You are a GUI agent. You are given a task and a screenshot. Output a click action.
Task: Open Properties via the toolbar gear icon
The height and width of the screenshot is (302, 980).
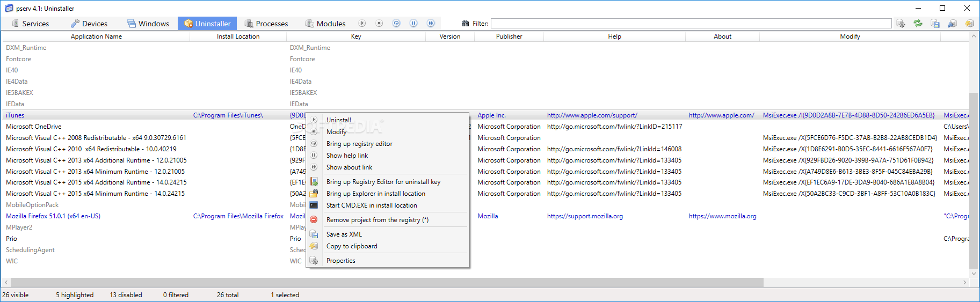coord(901,24)
